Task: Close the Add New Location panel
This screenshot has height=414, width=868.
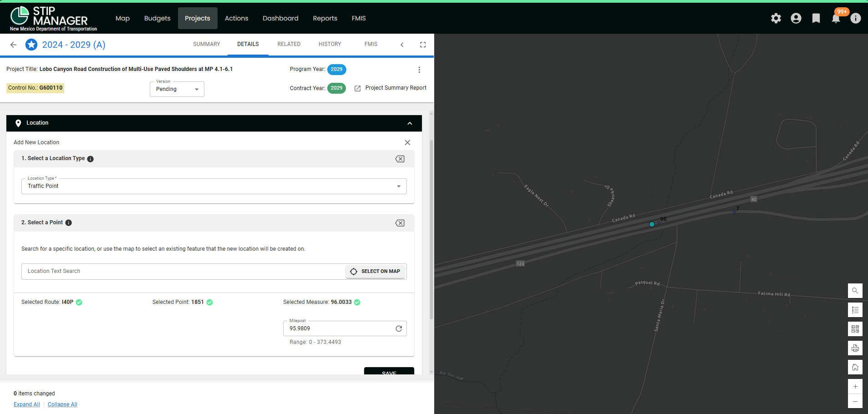Action: pos(407,142)
